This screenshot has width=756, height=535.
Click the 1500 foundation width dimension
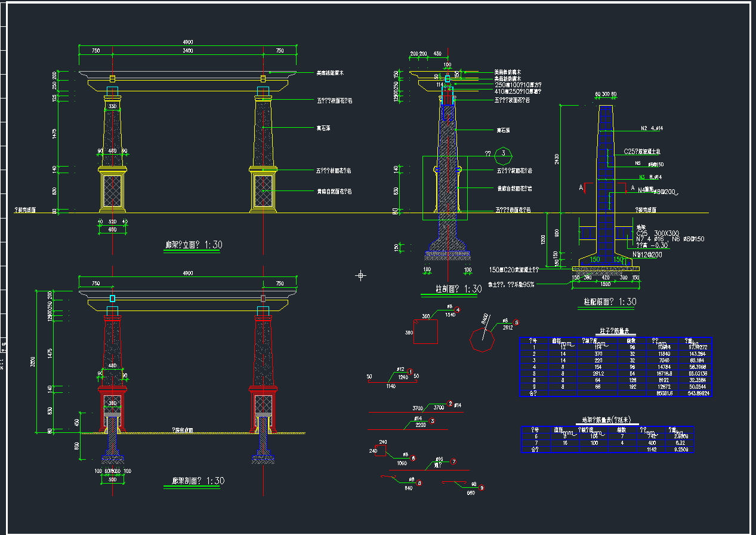(x=605, y=284)
